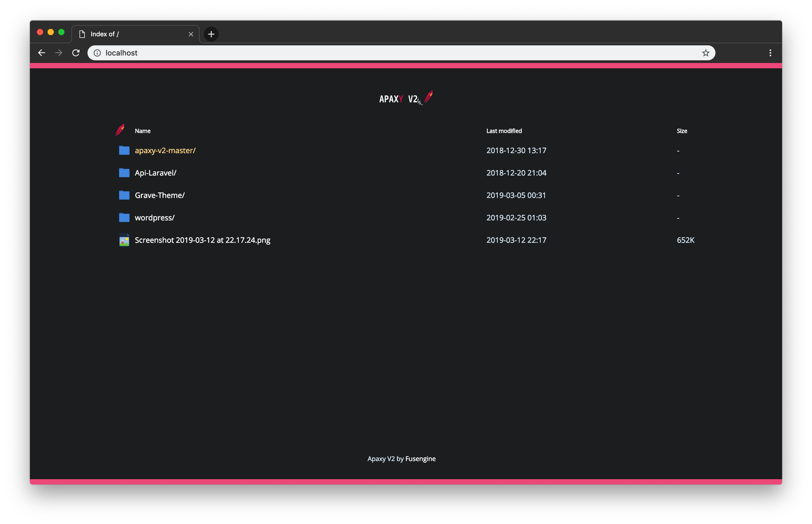Click the site information icon in the address bar
The height and width of the screenshot is (524, 812).
click(97, 53)
